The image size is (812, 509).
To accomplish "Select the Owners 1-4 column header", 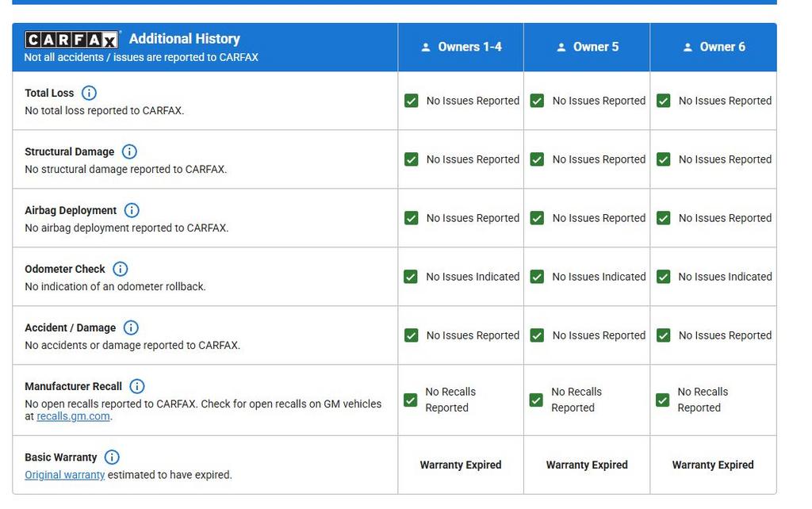I will (461, 47).
